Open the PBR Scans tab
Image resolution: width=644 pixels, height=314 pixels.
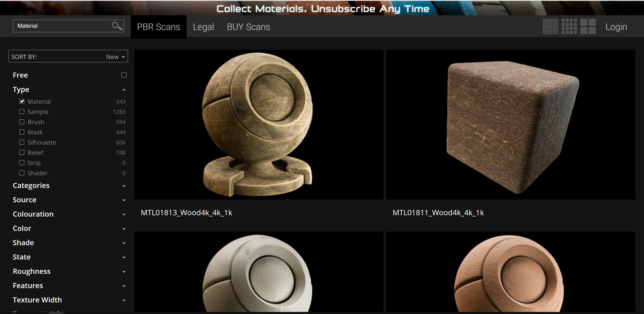point(158,27)
